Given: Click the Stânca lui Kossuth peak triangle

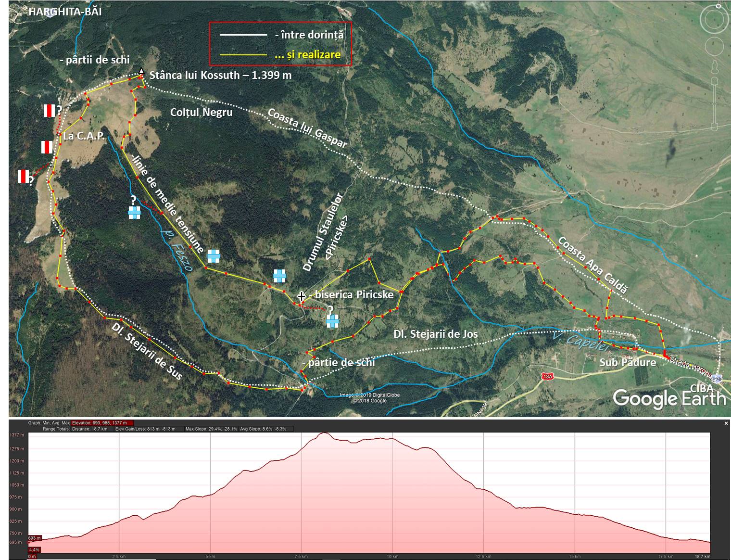Looking at the screenshot, I should (141, 72).
